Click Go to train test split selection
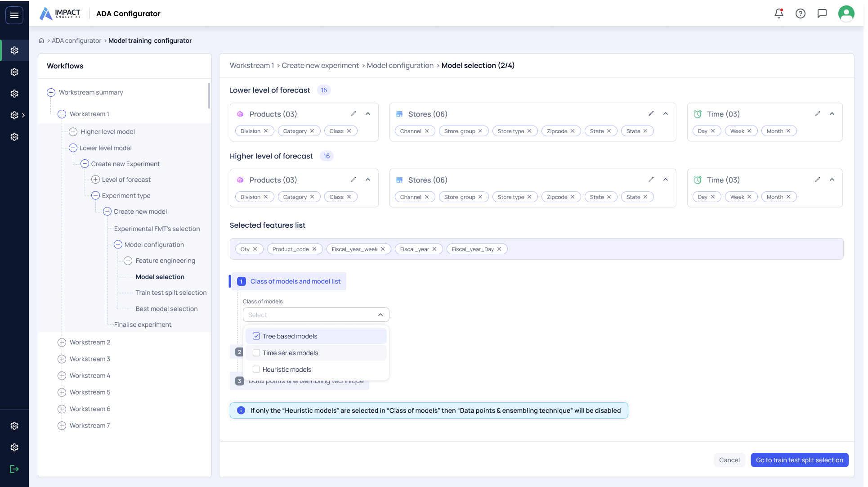 point(799,460)
